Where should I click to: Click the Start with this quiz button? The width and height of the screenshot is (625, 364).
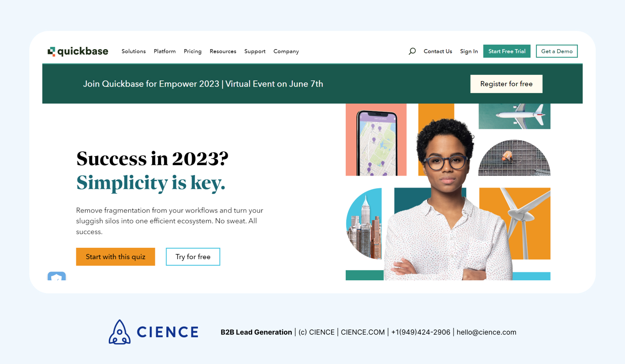(116, 257)
